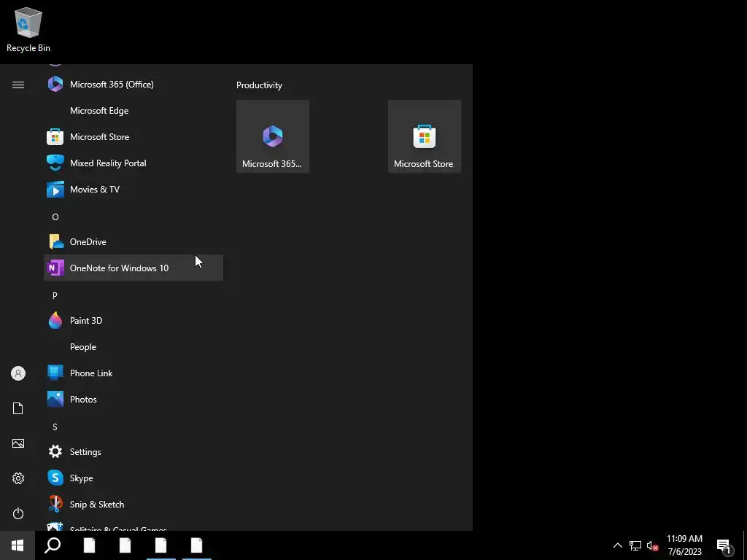This screenshot has height=560, width=747.
Task: Open the user account icon in Start sidebar
Action: tap(18, 373)
